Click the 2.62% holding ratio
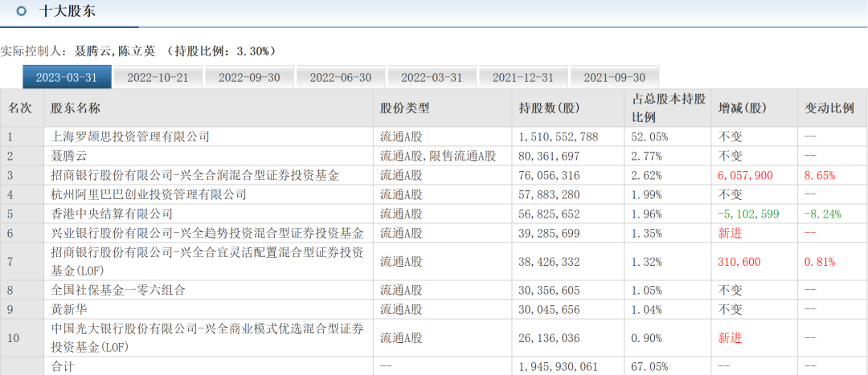868x375 pixels. pyautogui.click(x=647, y=175)
